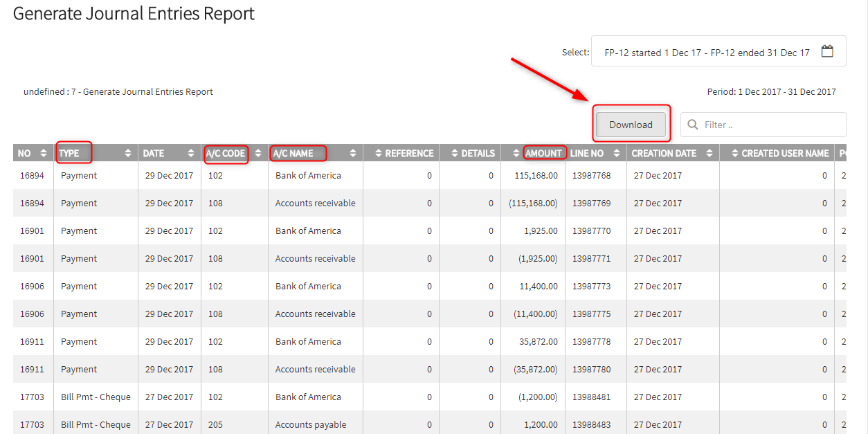Click sort arrows next to DETAILS header
The height and width of the screenshot is (434, 868).
pos(454,153)
